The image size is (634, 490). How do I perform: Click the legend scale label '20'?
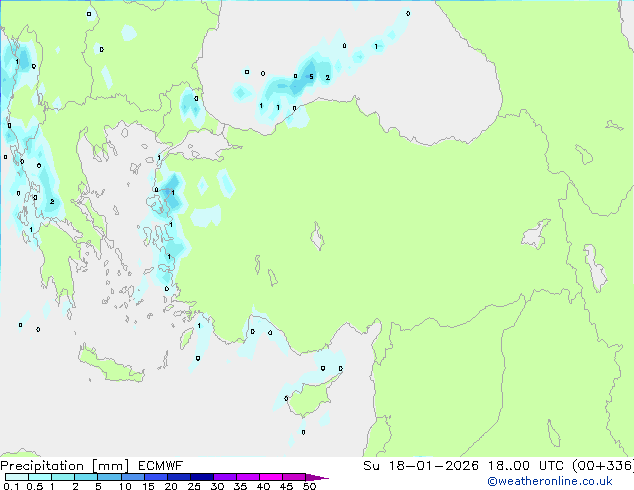[171, 486]
